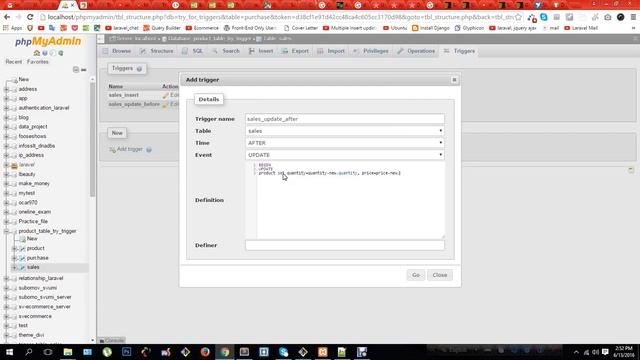Expand the purchase table node

pyautogui.click(x=14, y=258)
